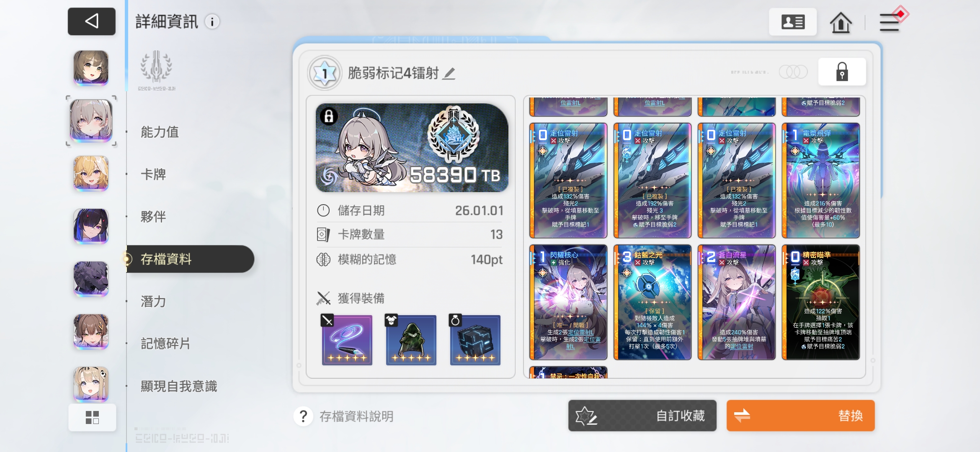Open the 潛力 section
The width and height of the screenshot is (980, 452).
pos(153,301)
